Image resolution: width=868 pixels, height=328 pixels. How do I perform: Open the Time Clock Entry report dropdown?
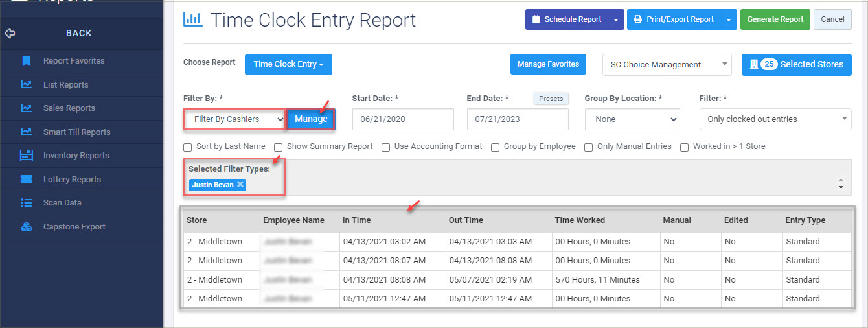pos(288,64)
